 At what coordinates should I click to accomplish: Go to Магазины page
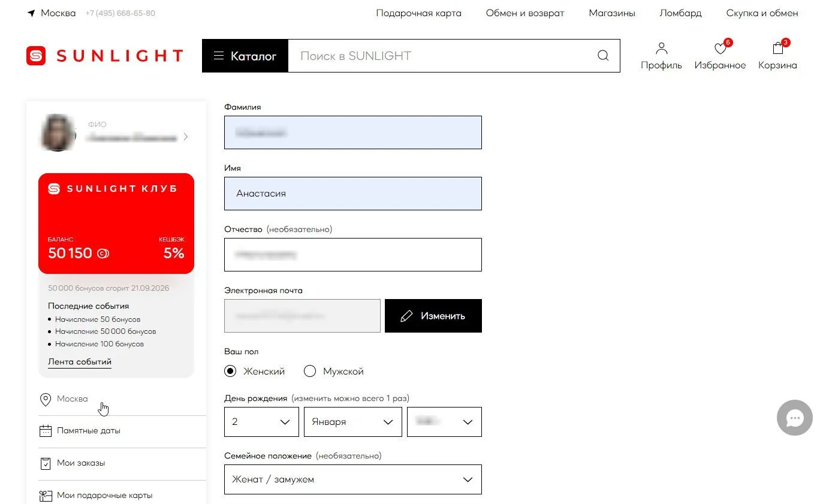click(612, 13)
